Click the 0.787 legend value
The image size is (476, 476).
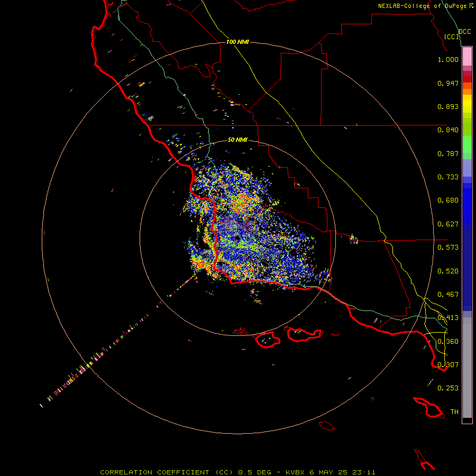pyautogui.click(x=448, y=153)
